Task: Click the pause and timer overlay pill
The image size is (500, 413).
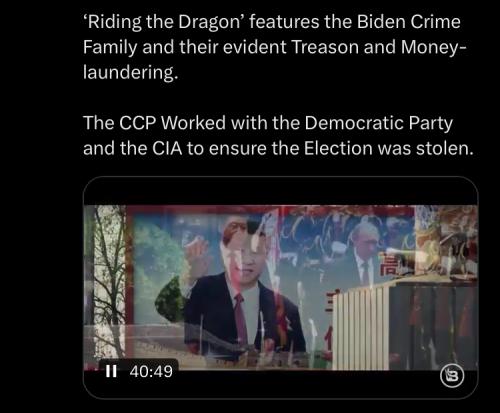Action: 139,371
